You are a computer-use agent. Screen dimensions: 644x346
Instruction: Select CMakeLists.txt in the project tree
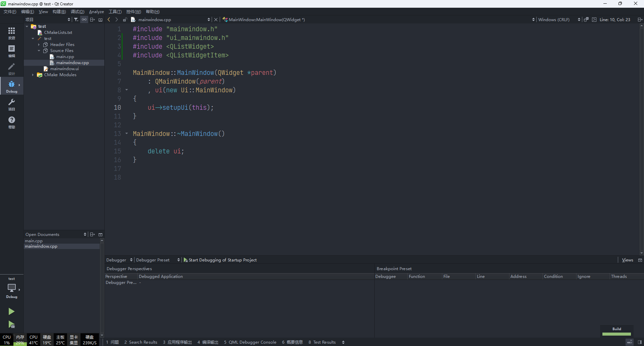coord(58,32)
